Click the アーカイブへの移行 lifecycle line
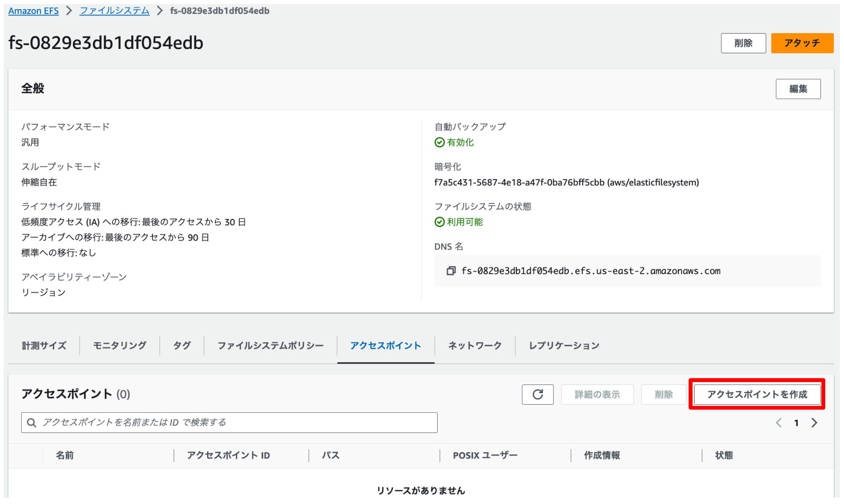The image size is (844, 504). click(115, 238)
